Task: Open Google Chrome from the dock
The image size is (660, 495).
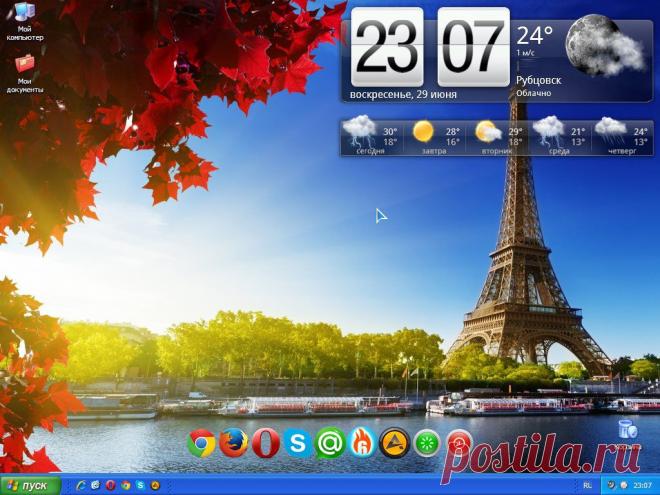Action: click(x=202, y=442)
